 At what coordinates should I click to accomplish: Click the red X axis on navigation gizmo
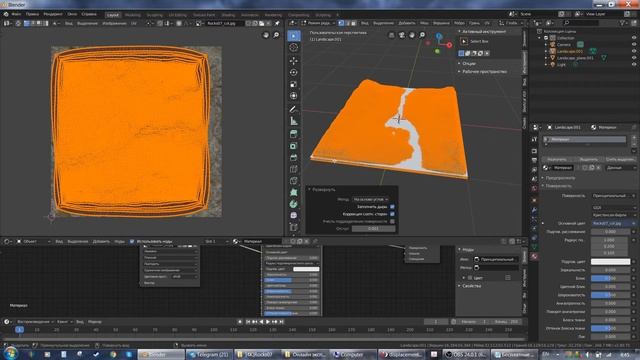click(x=449, y=45)
